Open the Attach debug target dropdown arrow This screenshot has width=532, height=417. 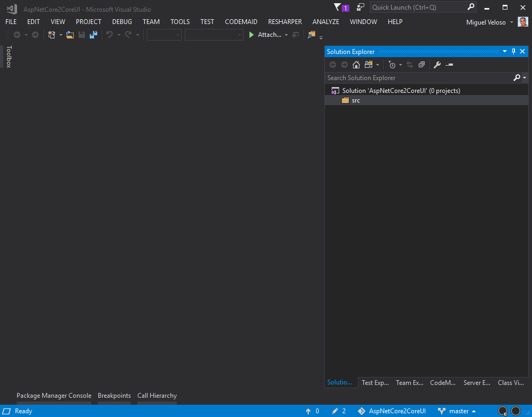pos(286,35)
